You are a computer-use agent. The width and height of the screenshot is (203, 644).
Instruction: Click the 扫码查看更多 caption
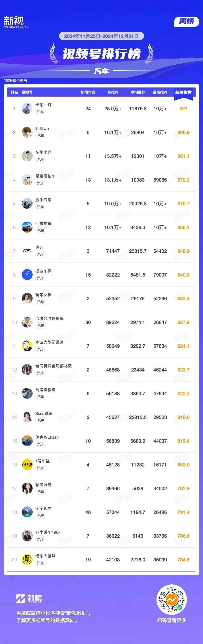coord(172,620)
